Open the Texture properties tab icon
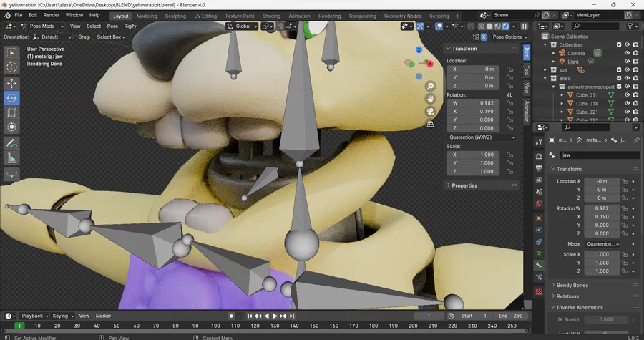 pyautogui.click(x=539, y=292)
